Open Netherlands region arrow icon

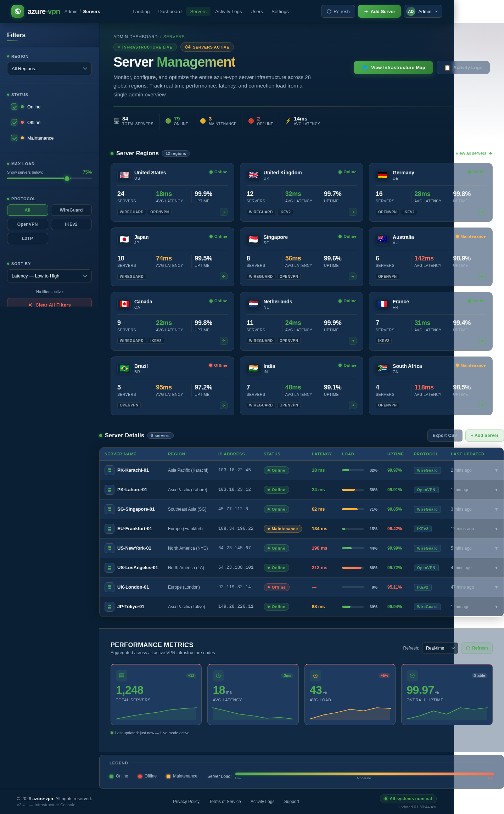tap(353, 341)
